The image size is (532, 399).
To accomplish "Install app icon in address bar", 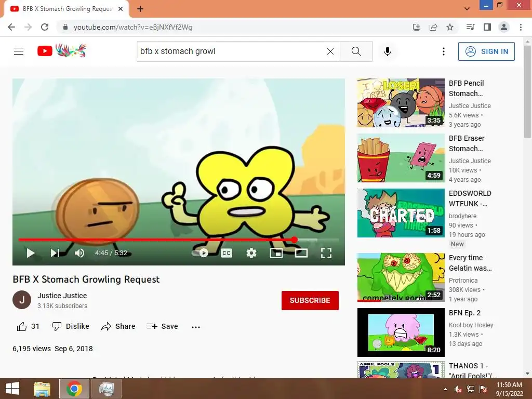I will click(417, 27).
